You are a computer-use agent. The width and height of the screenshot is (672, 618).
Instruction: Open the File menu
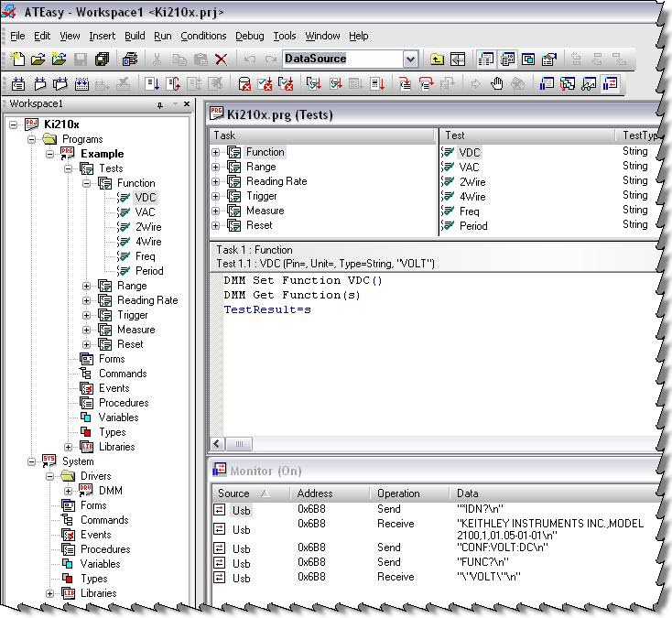click(17, 36)
